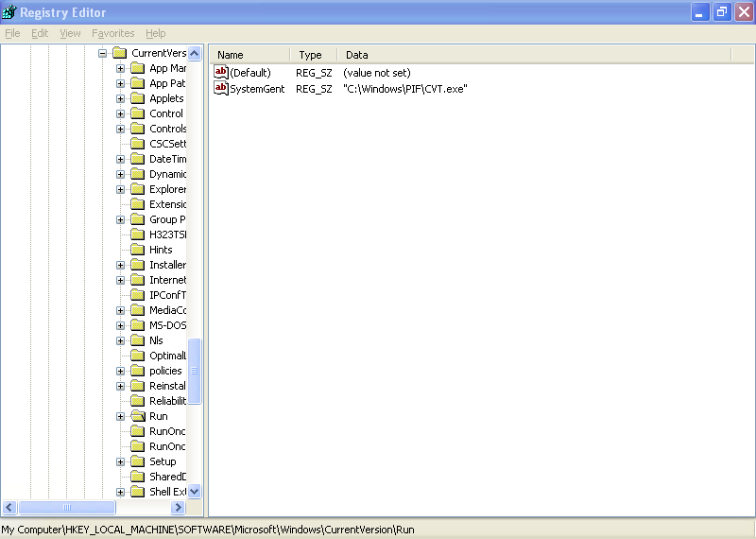The image size is (756, 539).
Task: Click the C:\Windows\PIF\CVT.exe data entry
Action: (x=405, y=89)
